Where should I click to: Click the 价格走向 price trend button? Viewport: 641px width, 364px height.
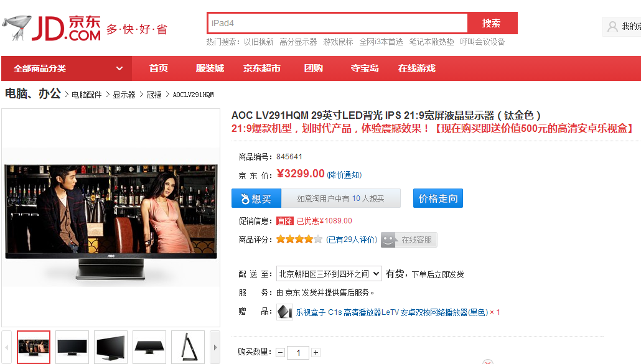pyautogui.click(x=438, y=198)
